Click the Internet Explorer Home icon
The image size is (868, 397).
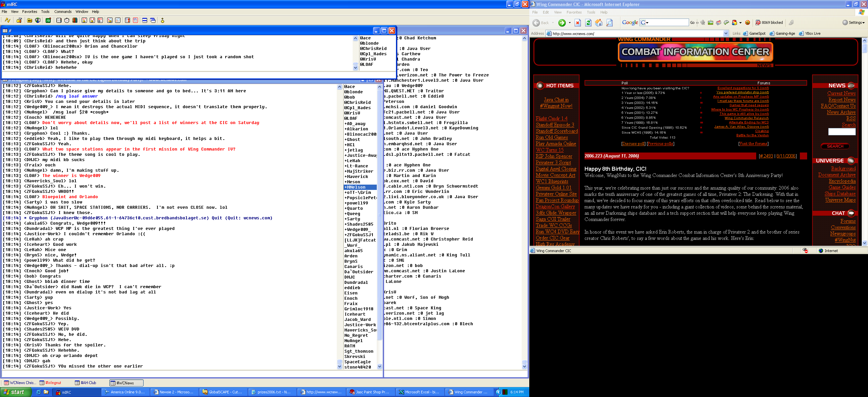pyautogui.click(x=599, y=22)
